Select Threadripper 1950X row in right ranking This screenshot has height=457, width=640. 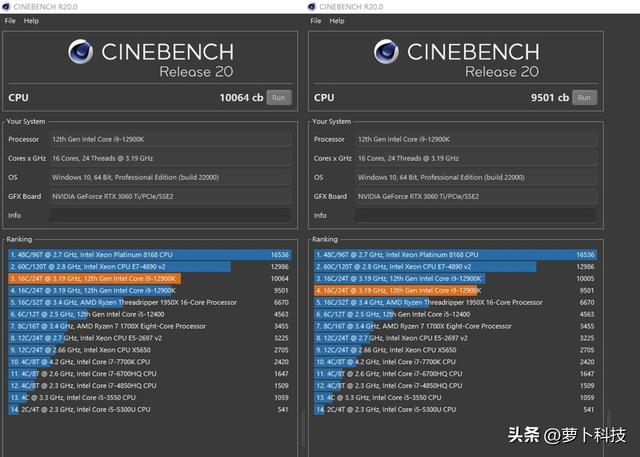[455, 302]
